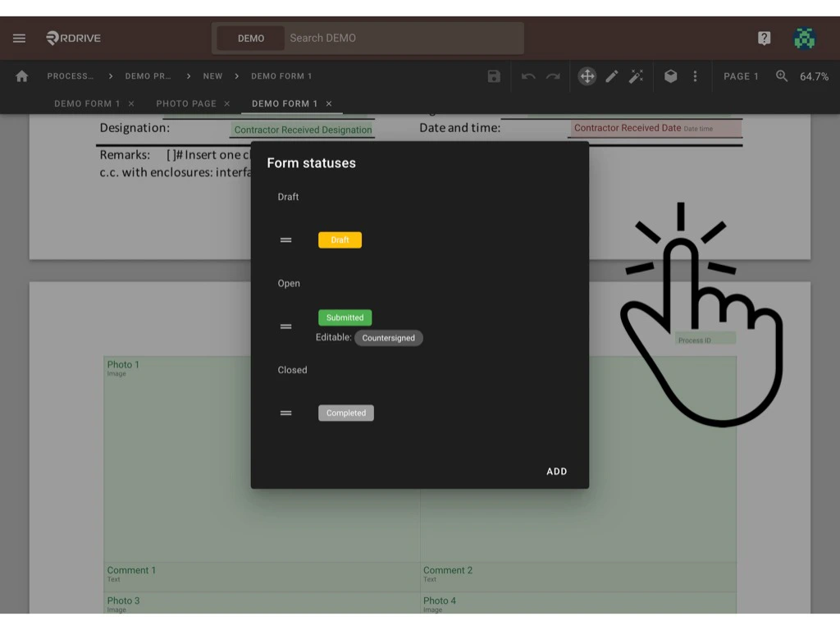840x630 pixels.
Task: Open the three-dot overflow menu
Action: (x=695, y=75)
